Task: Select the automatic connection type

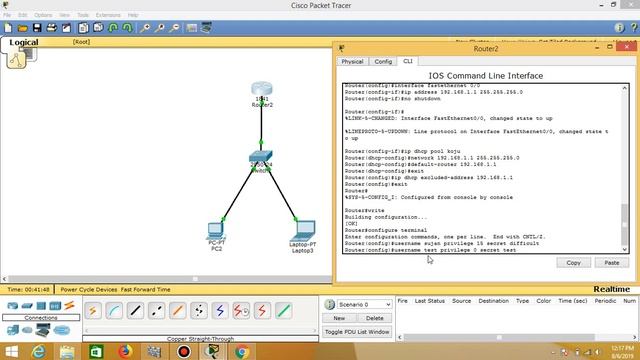Action: coord(93,311)
